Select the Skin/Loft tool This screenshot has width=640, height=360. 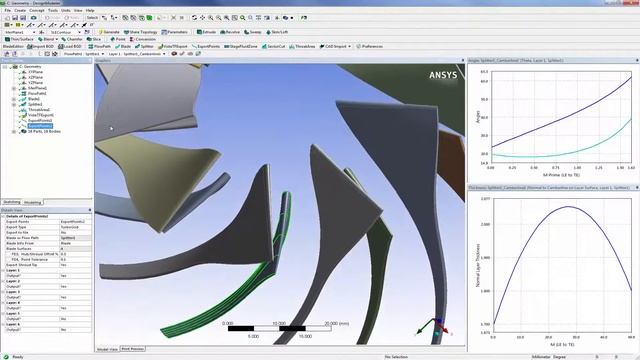277,32
